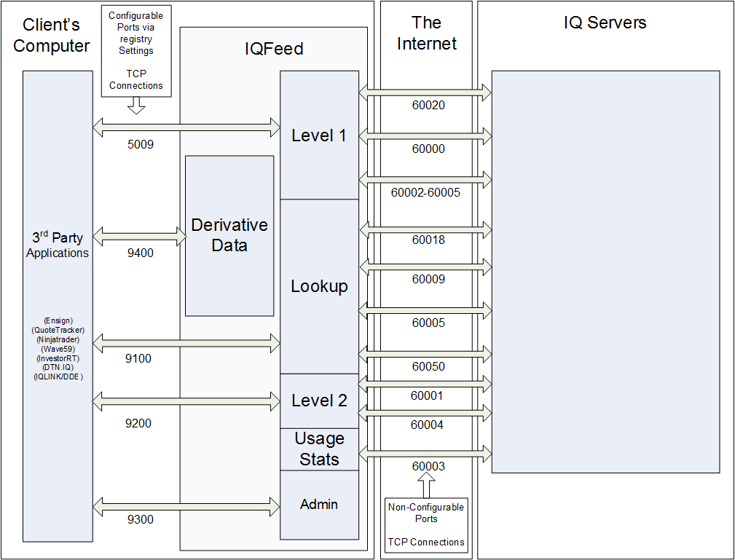Screen dimensions: 735x560
Task: Select the double arrow above 60000
Action: pos(425,136)
